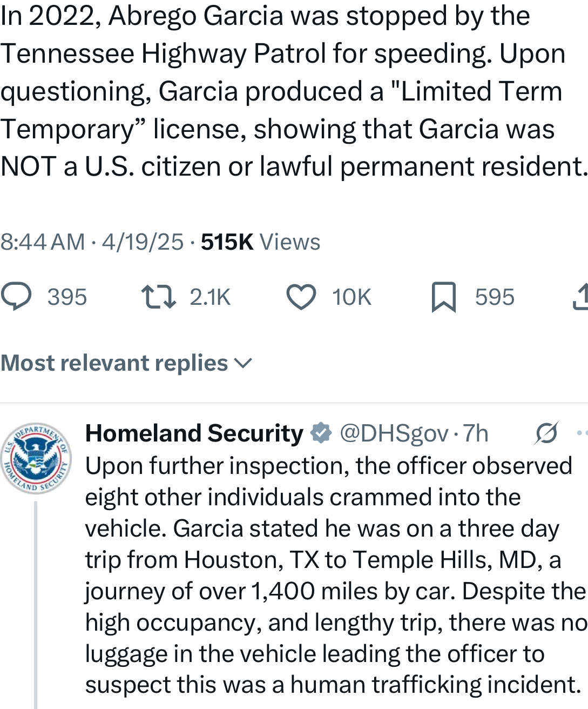Tap the blue verified badge
588x709 pixels.
point(321,433)
